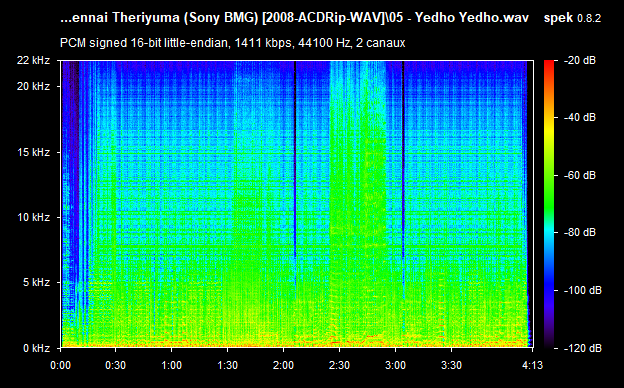Image resolution: width=624 pixels, height=388 pixels.
Task: Click the -20 dB red color scale top
Action: (x=579, y=60)
